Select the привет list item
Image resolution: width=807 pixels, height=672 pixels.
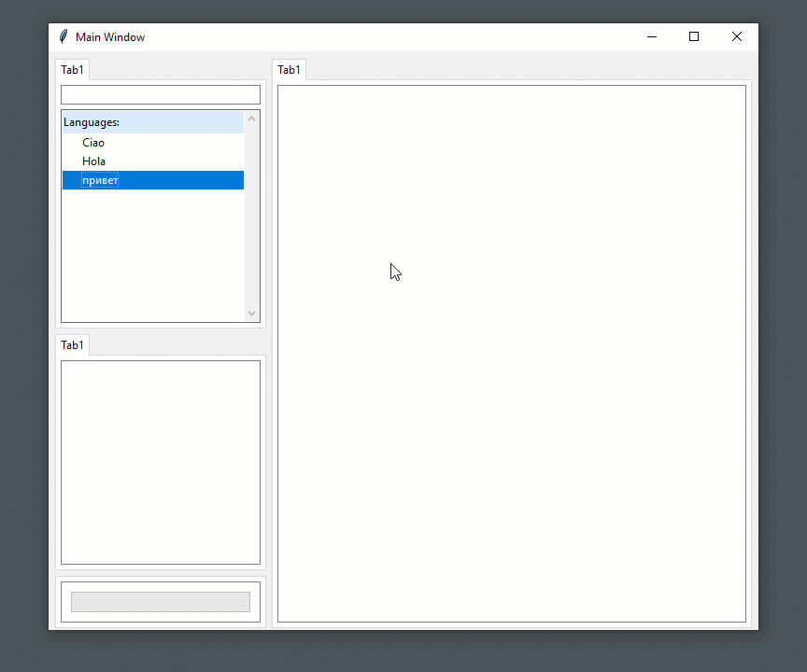pos(153,180)
